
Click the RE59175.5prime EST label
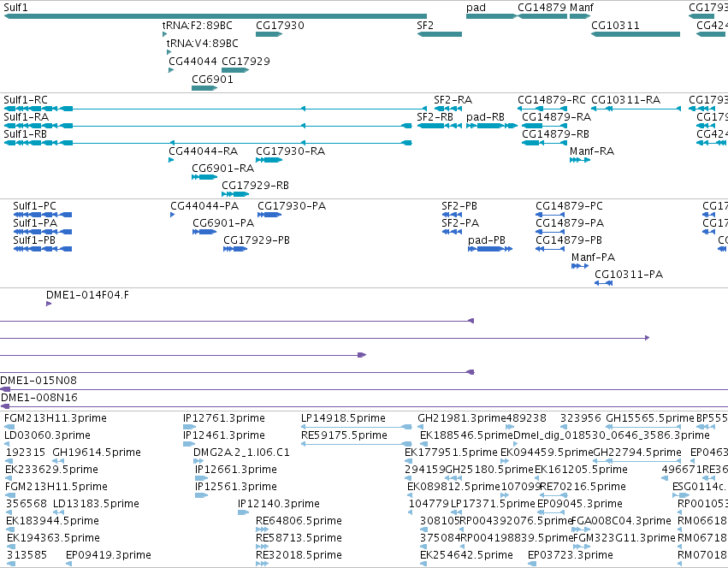tap(345, 435)
